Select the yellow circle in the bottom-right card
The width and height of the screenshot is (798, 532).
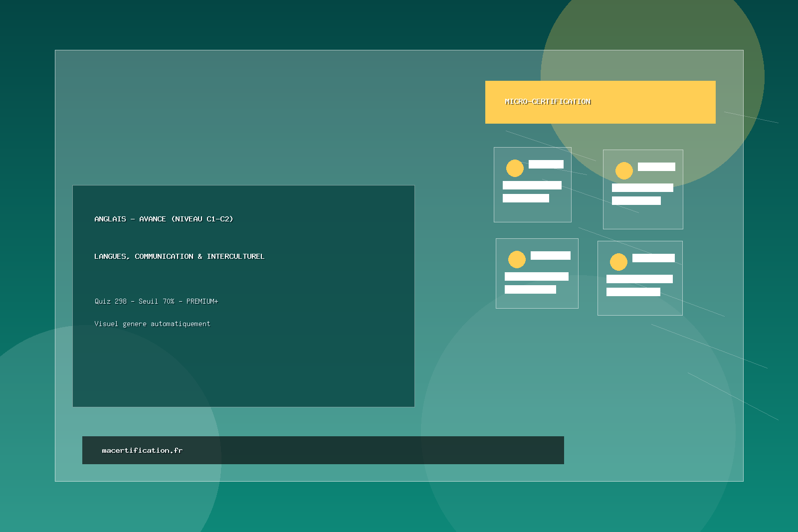(618, 262)
